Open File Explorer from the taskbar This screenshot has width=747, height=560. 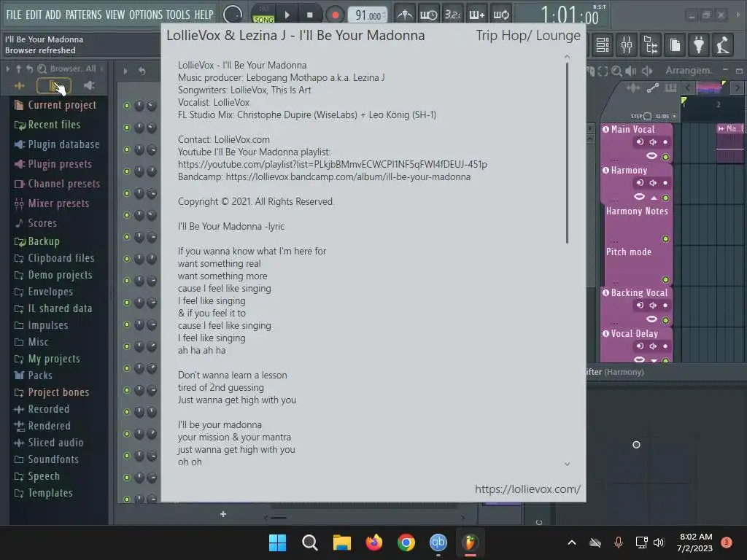tap(341, 542)
